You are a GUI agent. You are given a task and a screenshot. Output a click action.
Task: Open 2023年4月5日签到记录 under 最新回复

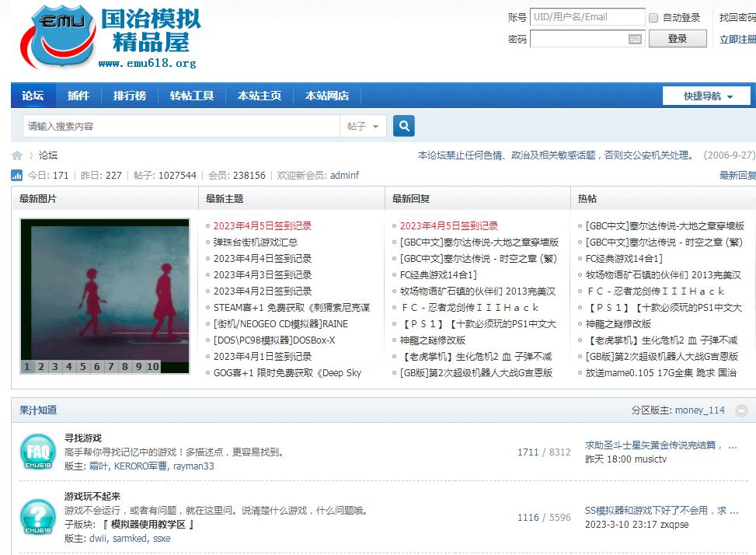[449, 225]
